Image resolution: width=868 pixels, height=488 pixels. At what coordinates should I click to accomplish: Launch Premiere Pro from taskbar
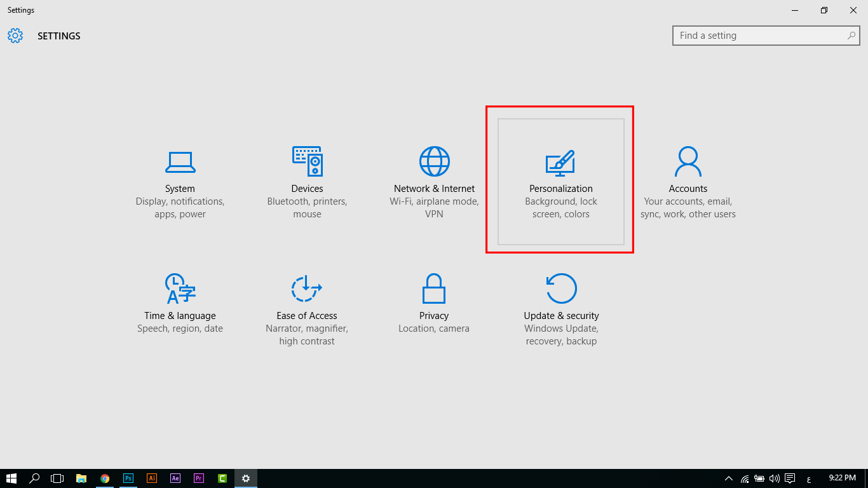tap(199, 478)
